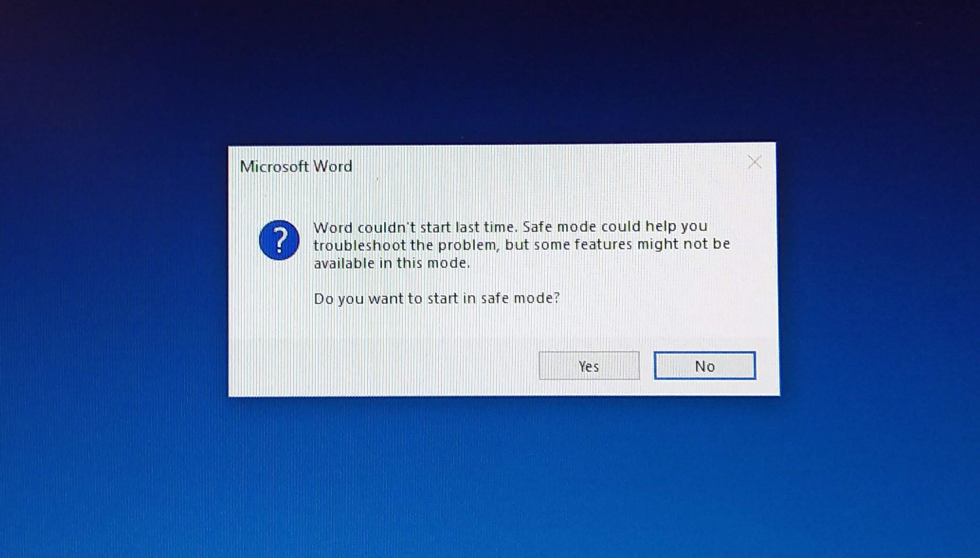Click "available in this mode." line of text

point(392,263)
